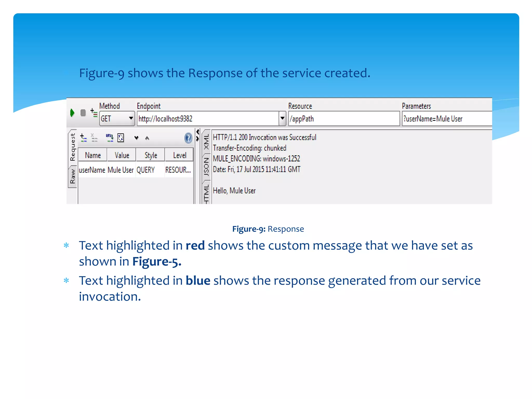The width and height of the screenshot is (532, 399).
Task: Collapse panel using the left splitter arrow
Action: [198, 132]
